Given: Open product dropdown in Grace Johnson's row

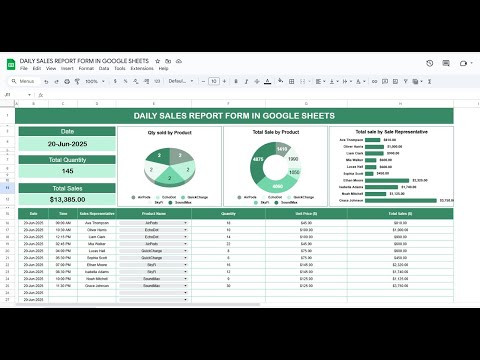Looking at the screenshot, I should (185, 286).
